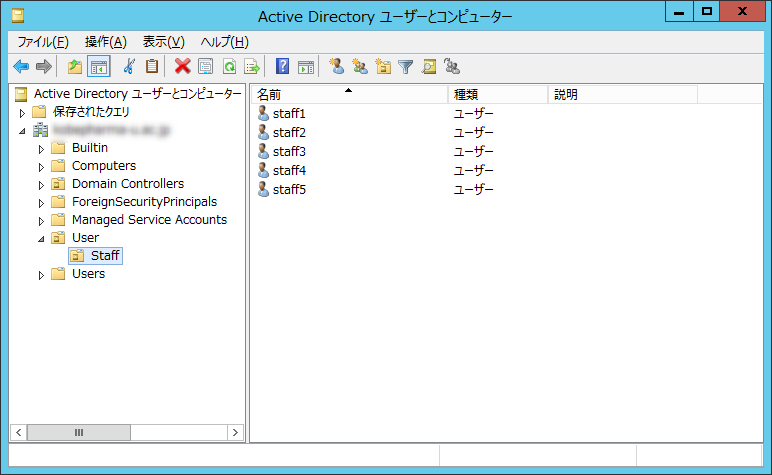Click the Find objects magnifier icon

[x=429, y=66]
